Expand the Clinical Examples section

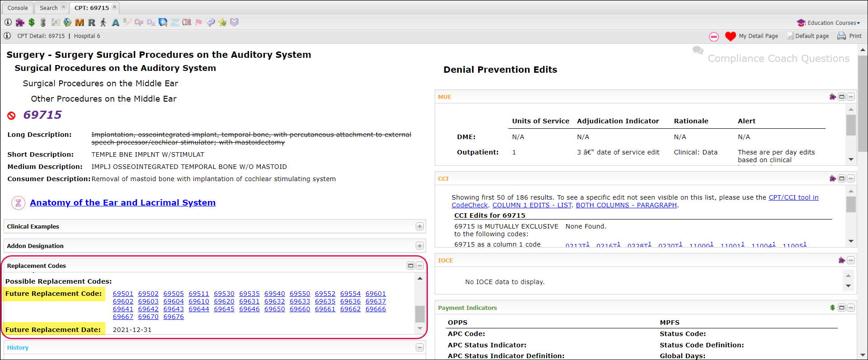(420, 226)
